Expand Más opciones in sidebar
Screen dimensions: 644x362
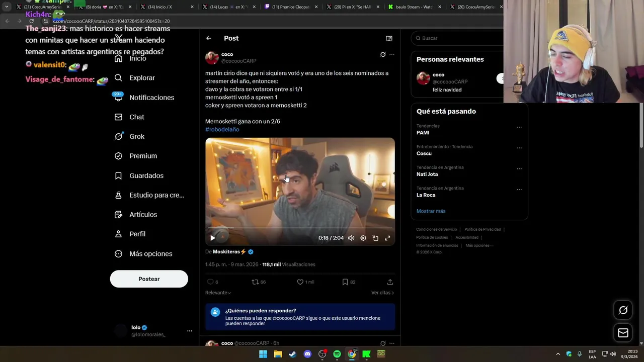click(144, 253)
